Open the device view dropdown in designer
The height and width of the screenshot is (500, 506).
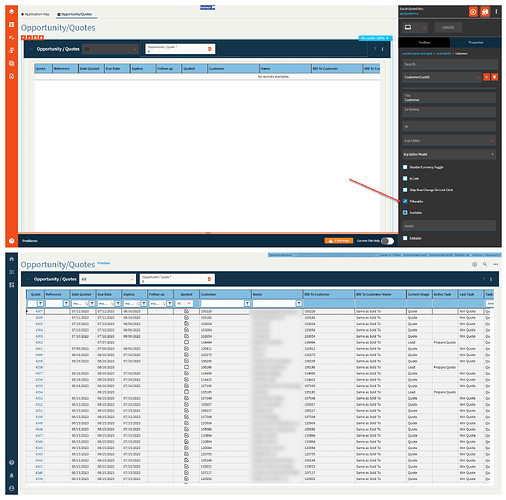(x=414, y=27)
